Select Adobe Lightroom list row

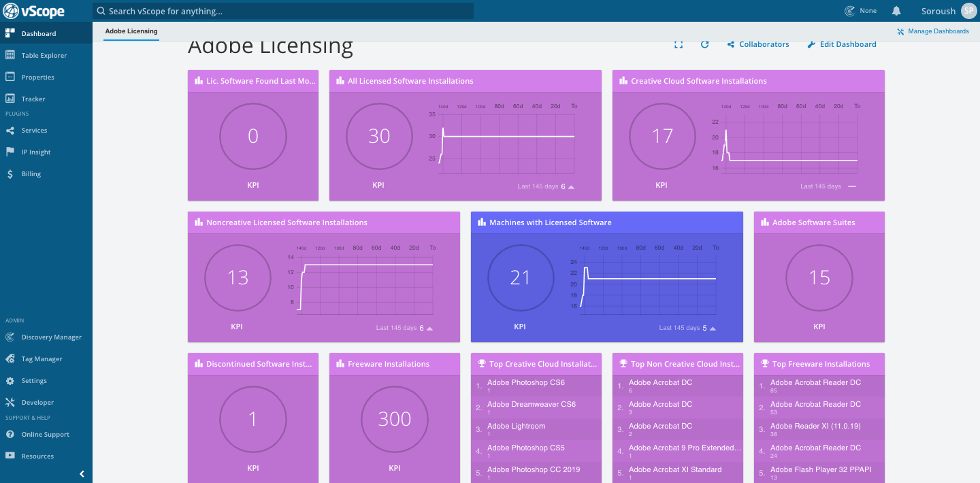(x=536, y=429)
